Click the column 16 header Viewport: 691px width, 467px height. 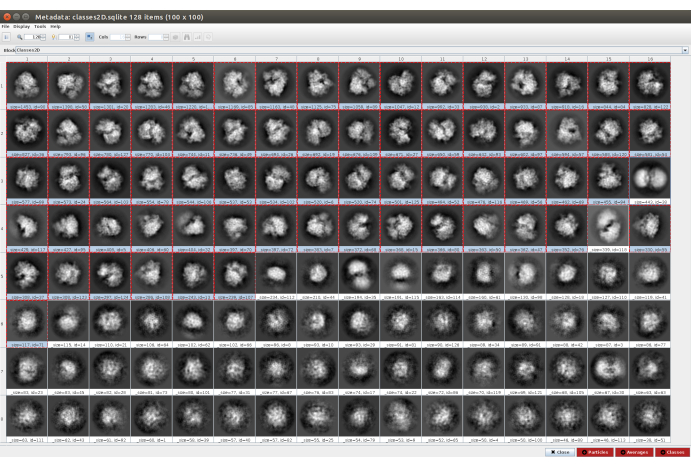click(649, 59)
